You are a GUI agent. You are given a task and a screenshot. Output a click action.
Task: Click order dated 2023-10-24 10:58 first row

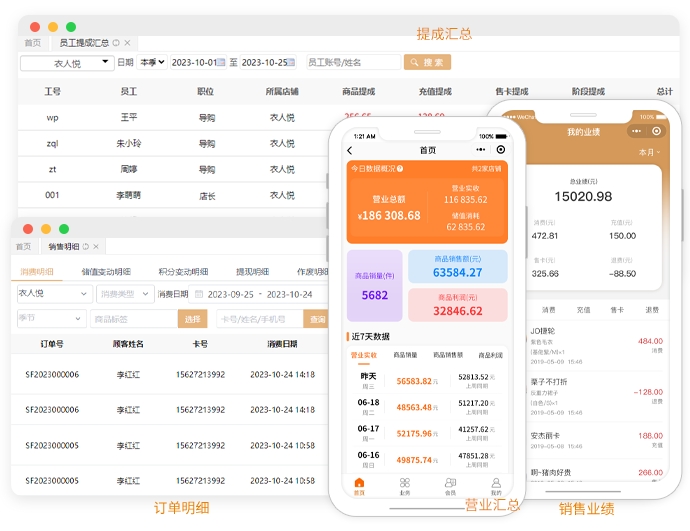pos(170,445)
